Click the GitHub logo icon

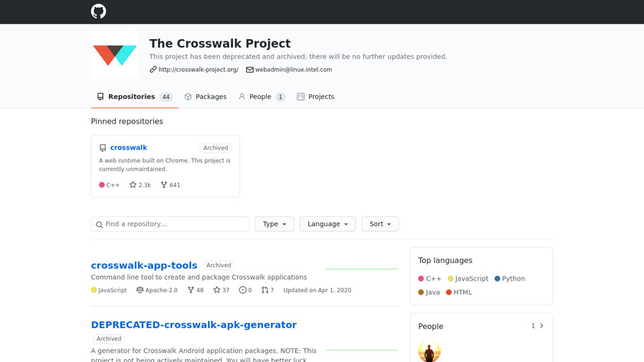98,12
